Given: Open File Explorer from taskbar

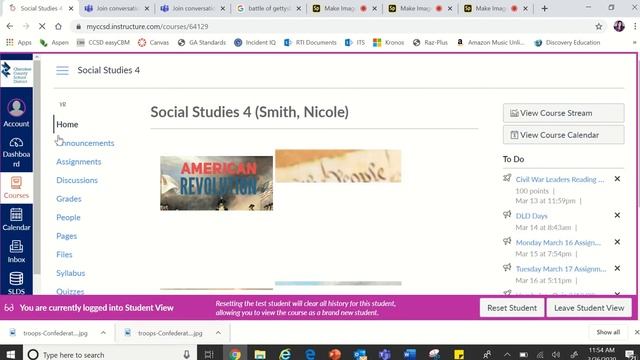Looking at the screenshot, I should click(260, 354).
